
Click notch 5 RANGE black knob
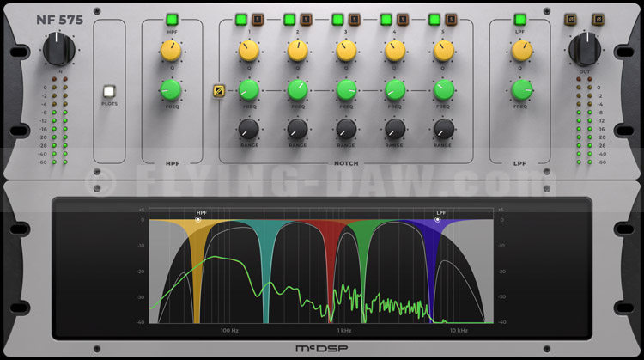pos(444,129)
